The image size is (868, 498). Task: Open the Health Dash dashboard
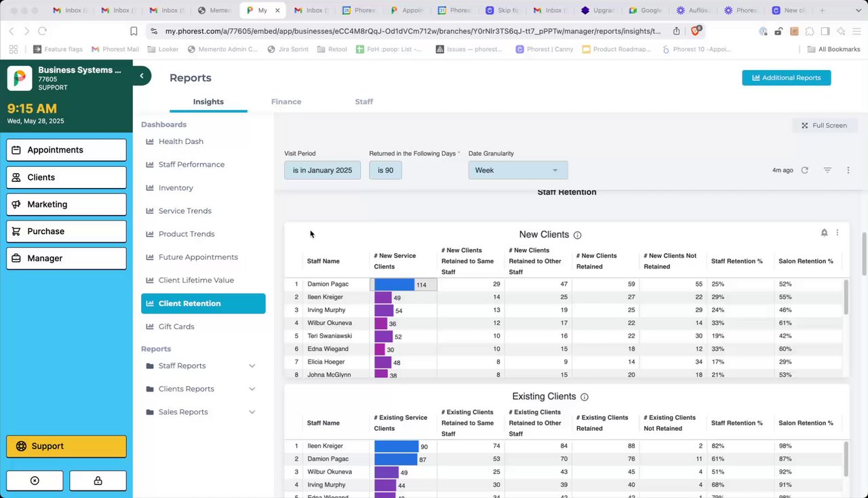tap(180, 141)
